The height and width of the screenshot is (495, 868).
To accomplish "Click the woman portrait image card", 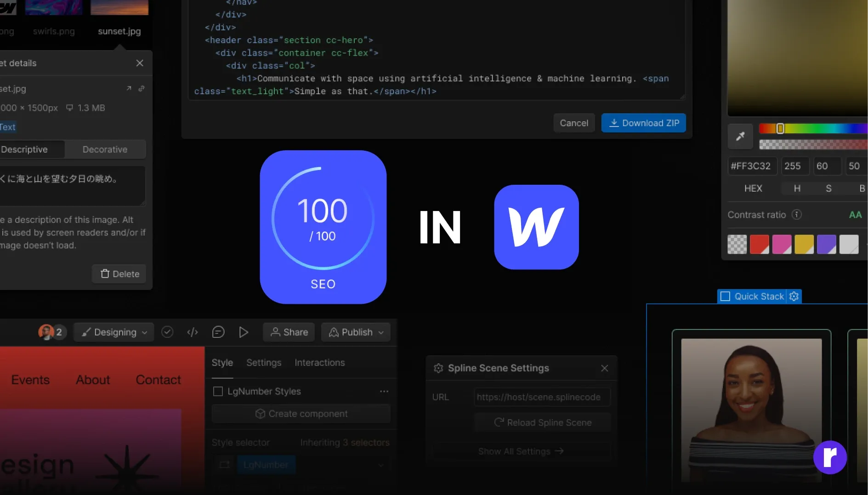I will [751, 410].
